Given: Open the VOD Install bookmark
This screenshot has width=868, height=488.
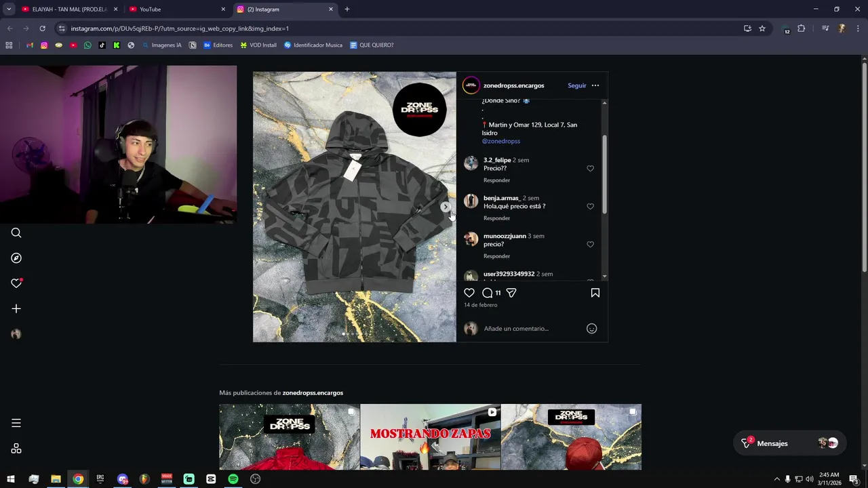Looking at the screenshot, I should click(x=258, y=45).
